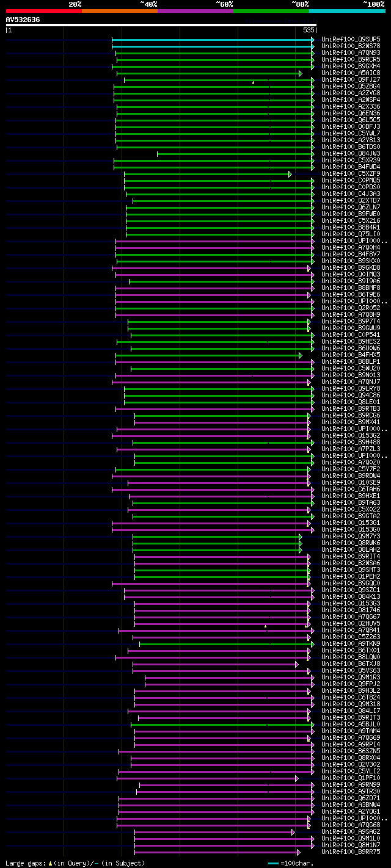The height and width of the screenshot is (868, 391).
Task: Click the green segment of the identity legend
Action: [x=271, y=11]
